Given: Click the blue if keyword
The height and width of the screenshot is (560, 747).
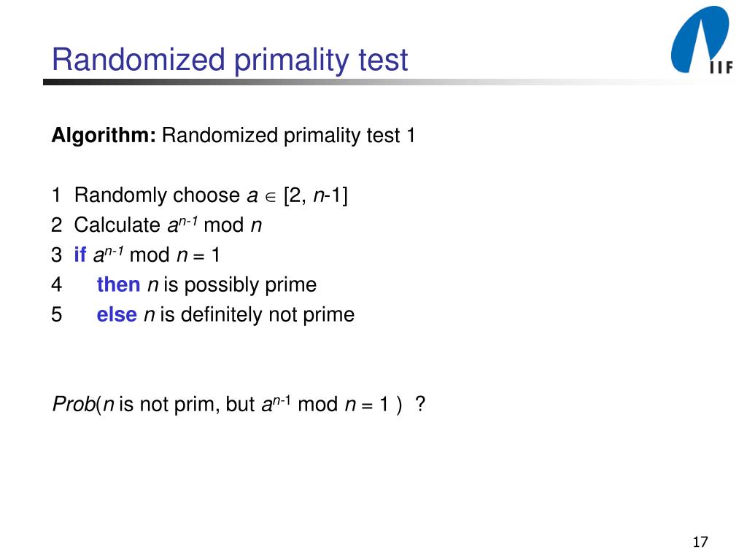Looking at the screenshot, I should 80,254.
